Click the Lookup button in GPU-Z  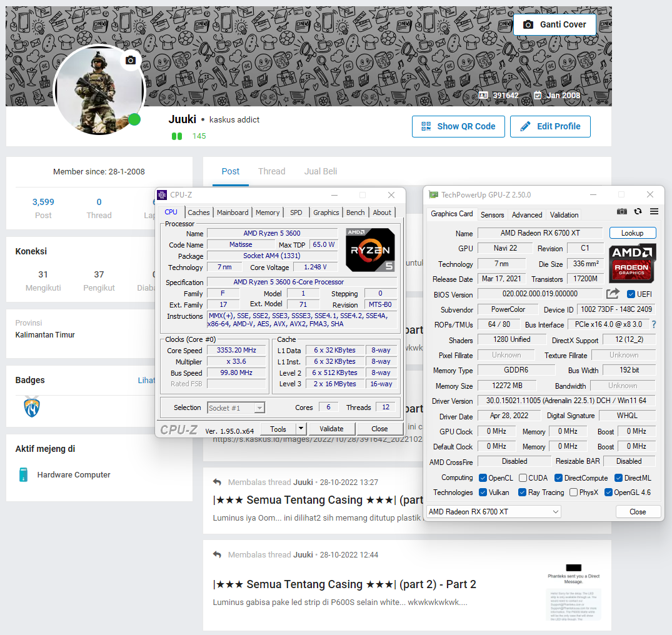[x=633, y=233]
